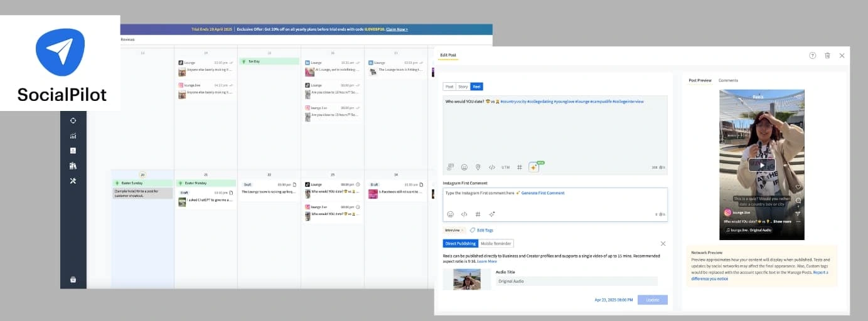868x321 pixels.
Task: Click the bottom icon in the left sidebar
Action: coord(73,280)
